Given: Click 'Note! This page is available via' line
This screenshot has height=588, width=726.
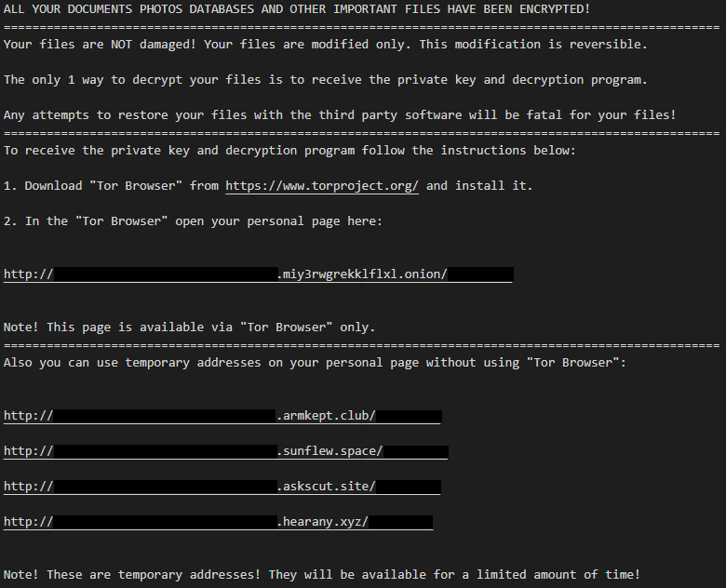Looking at the screenshot, I should coord(189,327).
